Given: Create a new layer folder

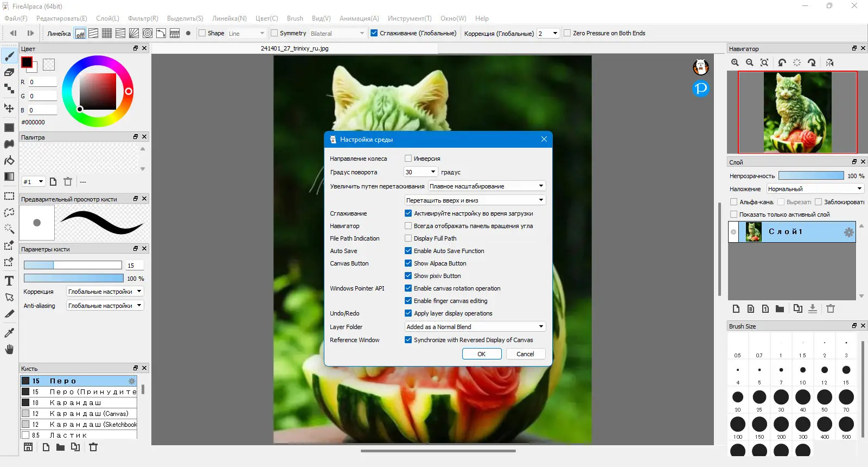Looking at the screenshot, I should (780, 308).
